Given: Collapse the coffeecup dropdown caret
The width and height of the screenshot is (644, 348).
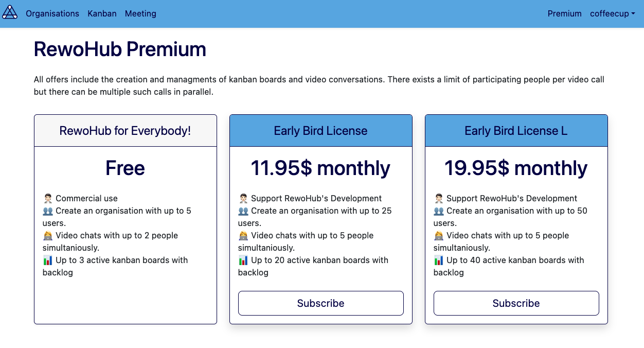Looking at the screenshot, I should click(632, 14).
